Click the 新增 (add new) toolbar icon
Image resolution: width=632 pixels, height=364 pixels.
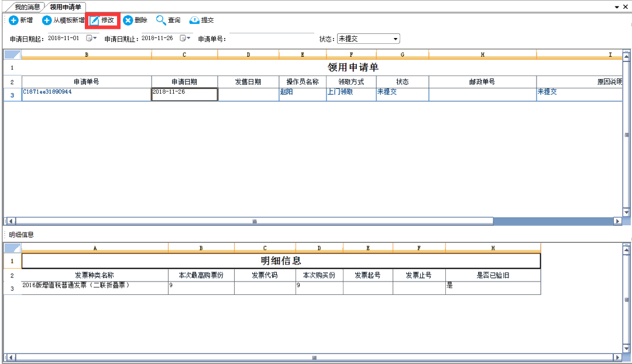click(x=13, y=20)
